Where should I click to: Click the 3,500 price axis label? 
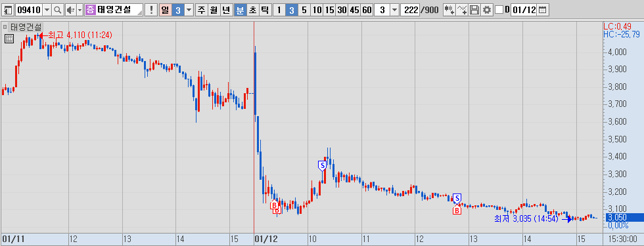(618, 139)
